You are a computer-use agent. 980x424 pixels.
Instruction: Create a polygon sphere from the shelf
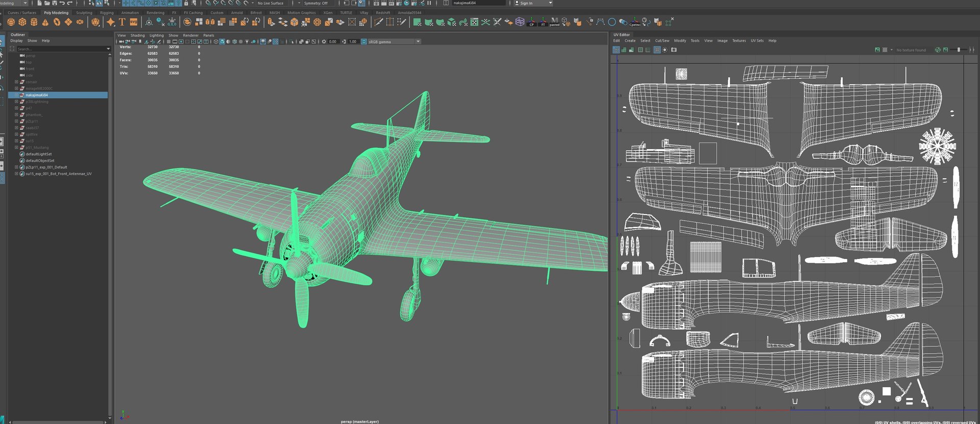coord(11,22)
